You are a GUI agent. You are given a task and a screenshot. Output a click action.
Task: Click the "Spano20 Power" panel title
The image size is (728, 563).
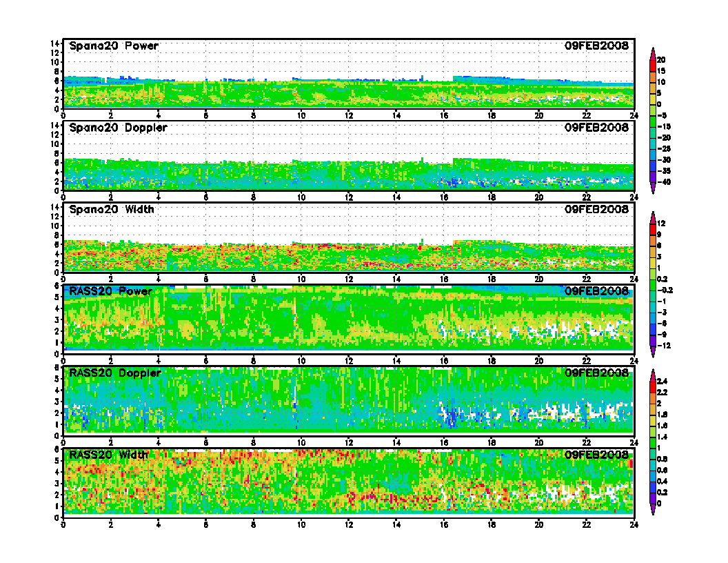[114, 46]
